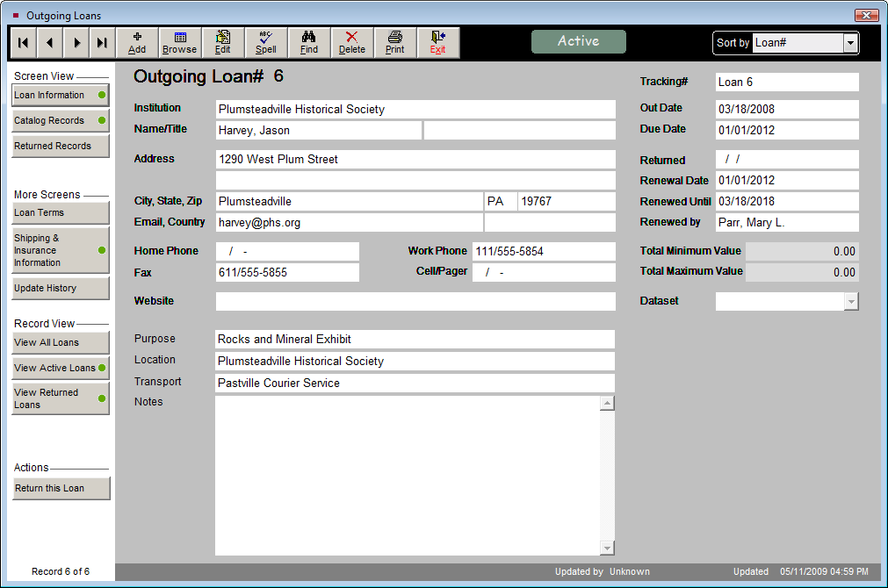Click the Zip field 19767
Image resolution: width=888 pixels, height=588 pixels.
(567, 202)
